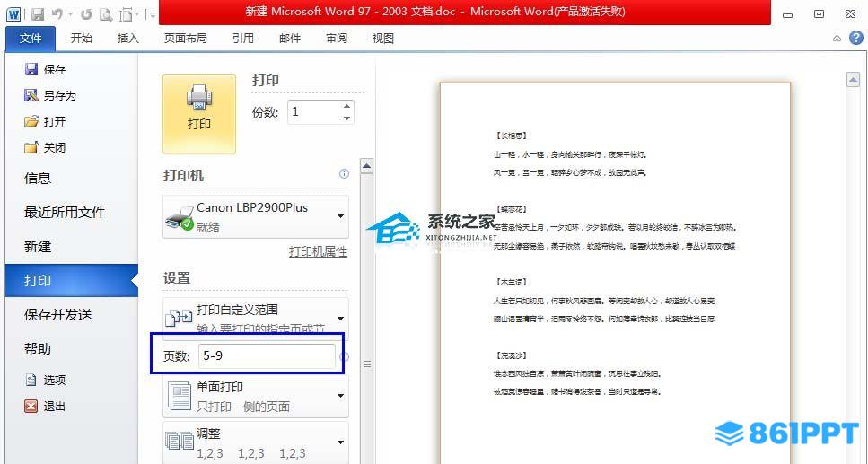Image resolution: width=868 pixels, height=464 pixels.
Task: Open the 信息 section in sidebar
Action: [x=38, y=179]
